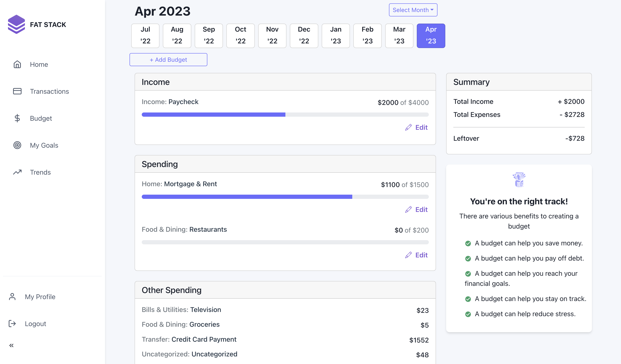Click the Transactions card icon
Viewport: 621px width, 364px height.
click(x=17, y=91)
